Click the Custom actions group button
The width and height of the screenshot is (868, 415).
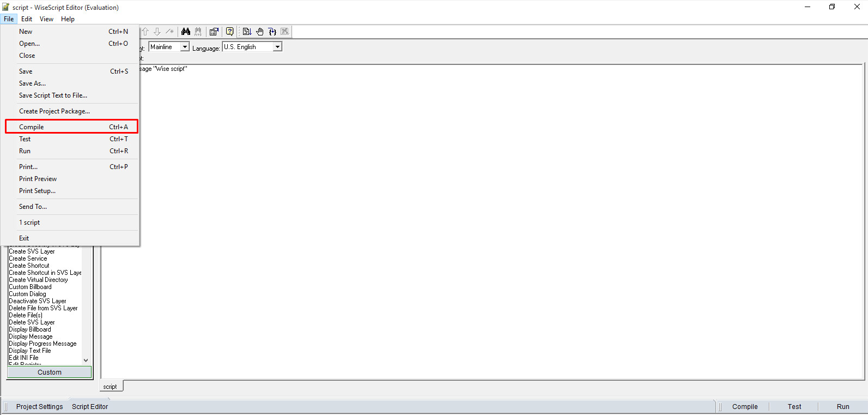(50, 372)
